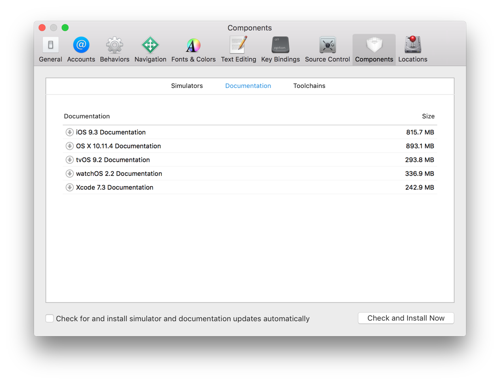
Task: Zoom the window with green button
Action: tap(65, 28)
